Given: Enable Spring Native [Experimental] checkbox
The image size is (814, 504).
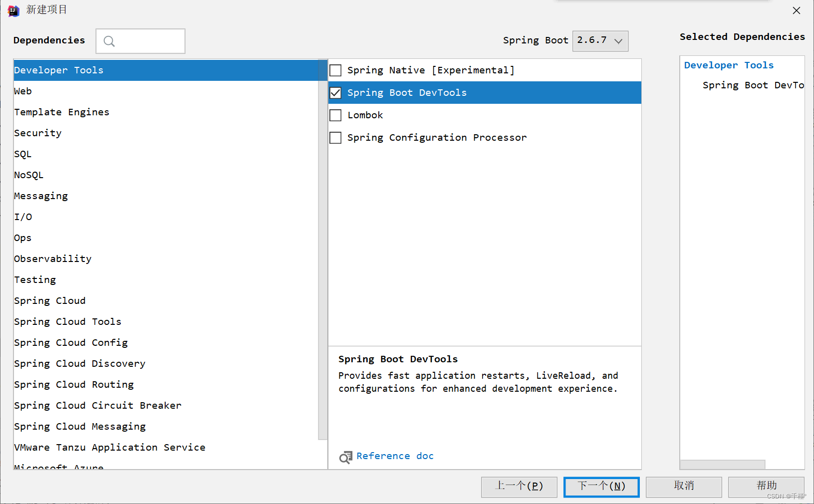Looking at the screenshot, I should pyautogui.click(x=336, y=70).
